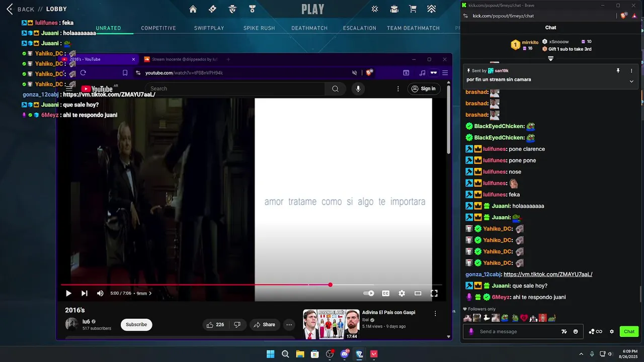
Task: Open the vm.tiktok.com link in Kick chat
Action: pos(548,275)
